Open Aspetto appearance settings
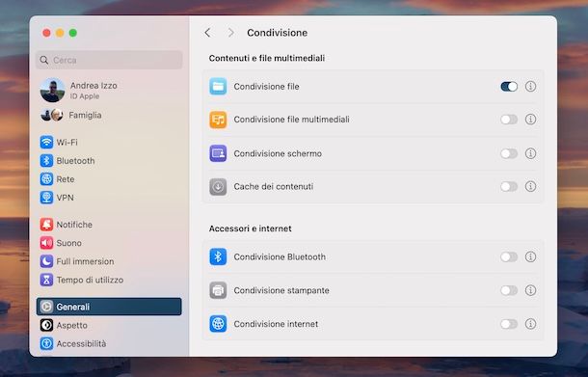This screenshot has width=588, height=377. (x=109, y=325)
